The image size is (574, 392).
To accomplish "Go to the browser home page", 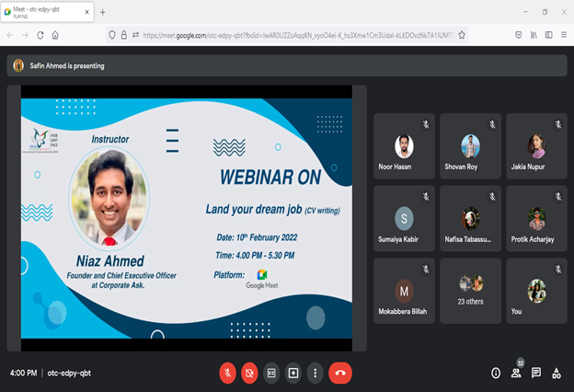I will coord(55,34).
